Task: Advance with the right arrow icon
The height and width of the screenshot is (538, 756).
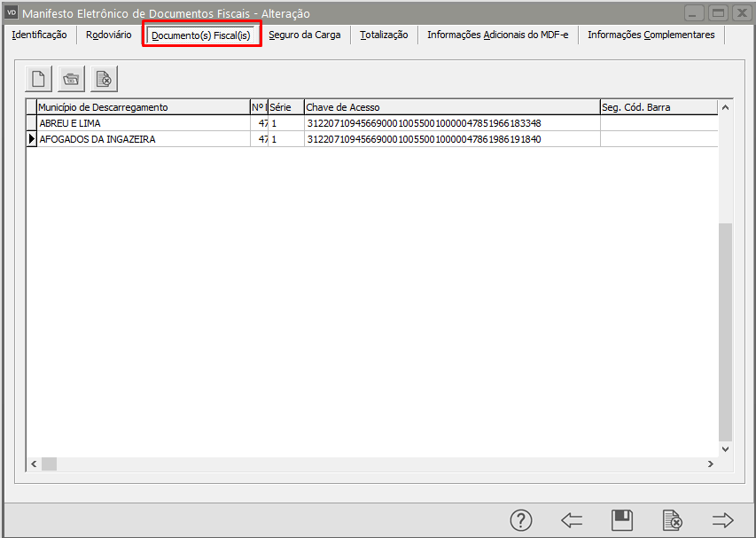Action: (722, 520)
